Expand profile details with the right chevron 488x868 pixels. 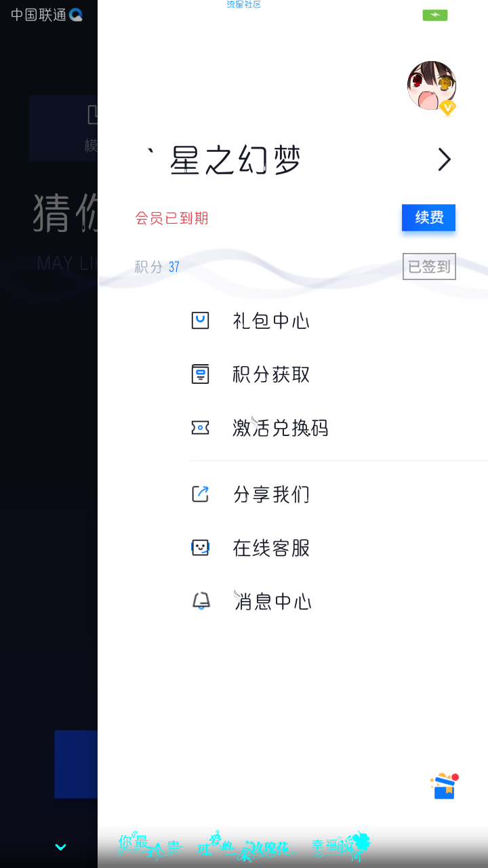tap(444, 159)
